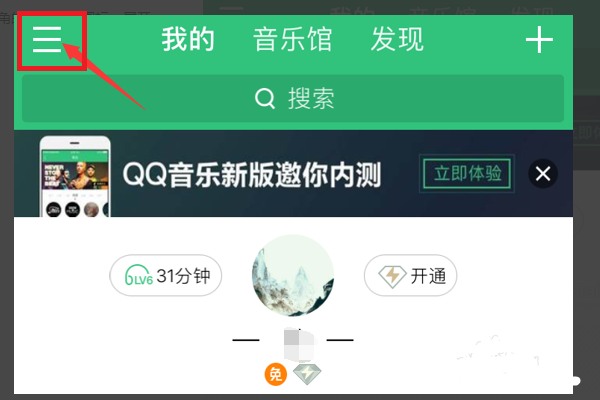Switch to the 音乐馆 tab
Image resolution: width=600 pixels, height=400 pixels.
coord(293,39)
